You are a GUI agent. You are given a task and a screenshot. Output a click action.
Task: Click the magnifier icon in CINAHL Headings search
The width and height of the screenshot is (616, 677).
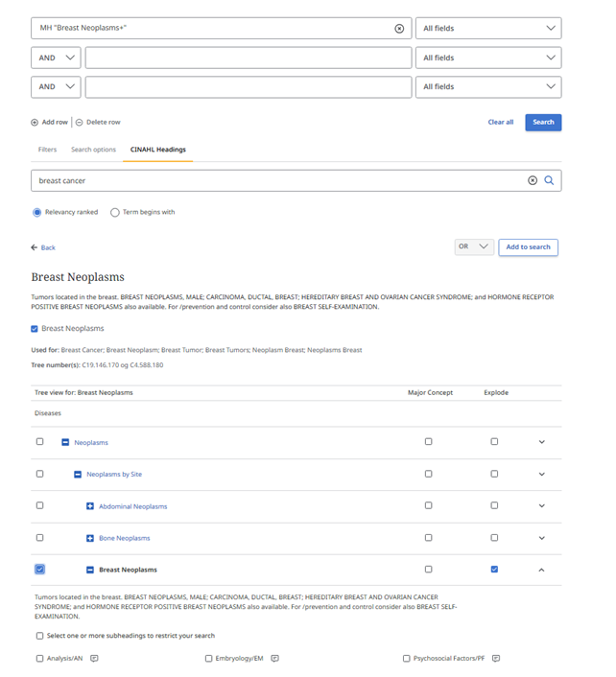click(x=550, y=180)
